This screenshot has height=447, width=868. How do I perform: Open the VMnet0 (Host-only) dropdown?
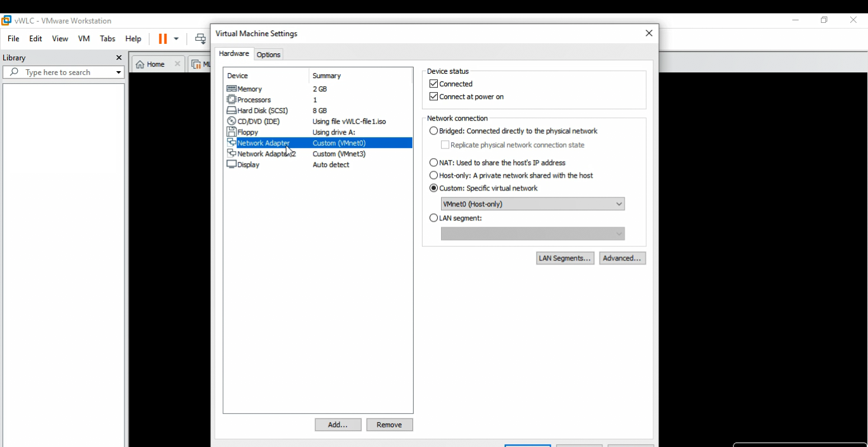[532, 204]
